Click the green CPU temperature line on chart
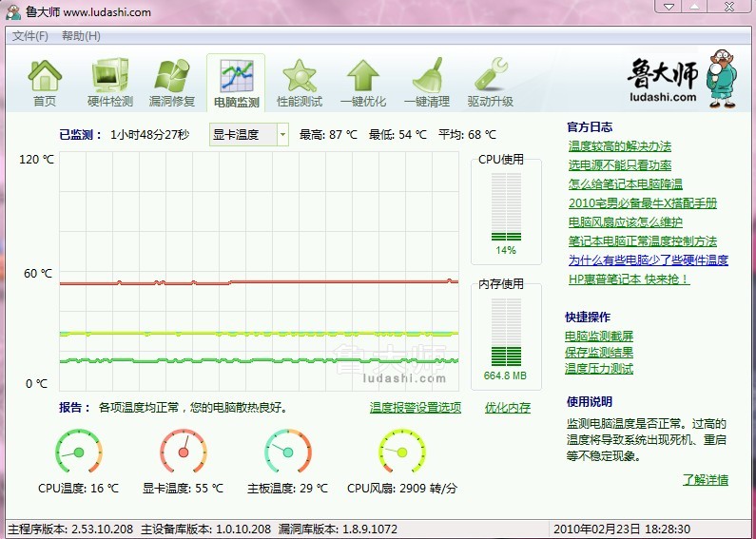The image size is (756, 539). [259, 360]
